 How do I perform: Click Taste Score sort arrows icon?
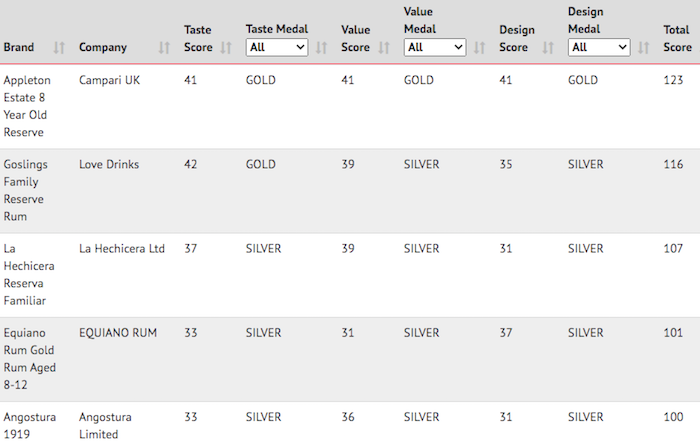[x=226, y=47]
